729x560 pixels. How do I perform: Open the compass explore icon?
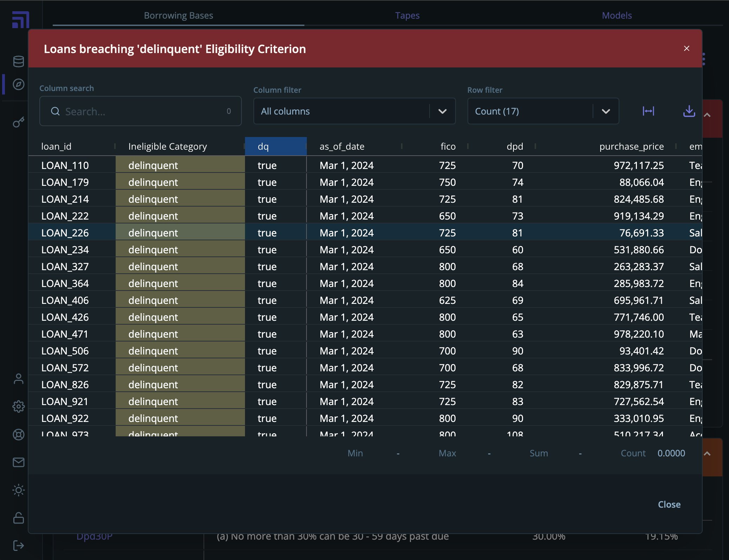pos(18,84)
